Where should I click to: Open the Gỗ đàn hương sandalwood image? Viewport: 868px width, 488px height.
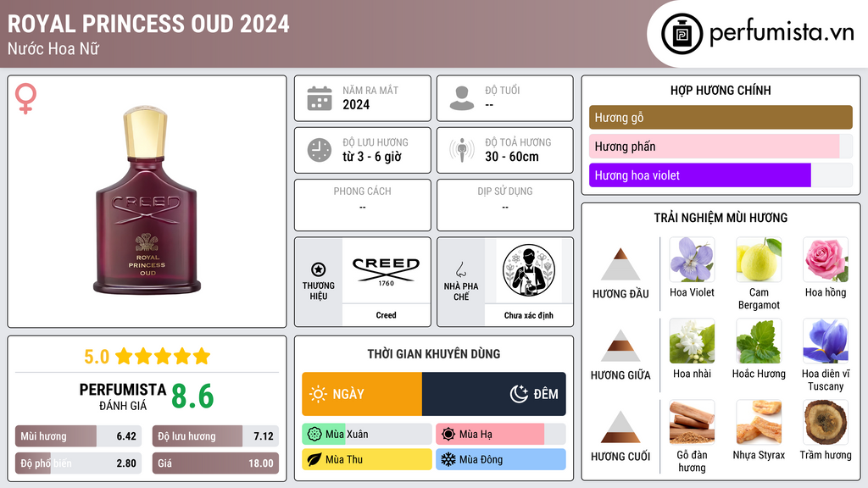(692, 422)
